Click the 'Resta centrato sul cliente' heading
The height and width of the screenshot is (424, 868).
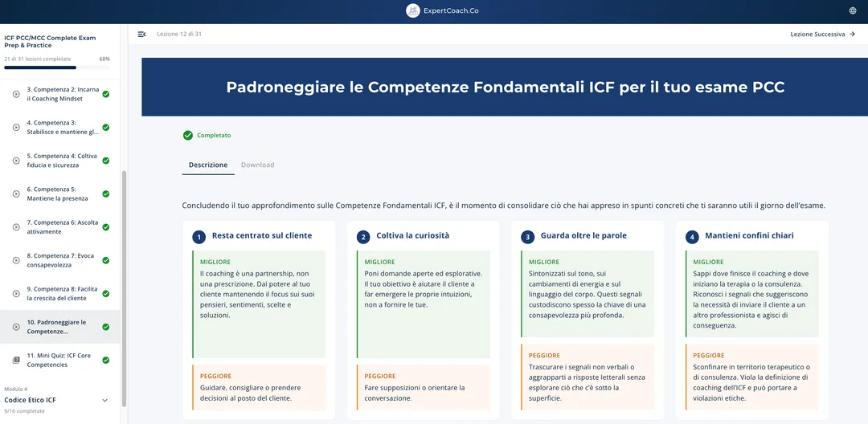coord(262,235)
